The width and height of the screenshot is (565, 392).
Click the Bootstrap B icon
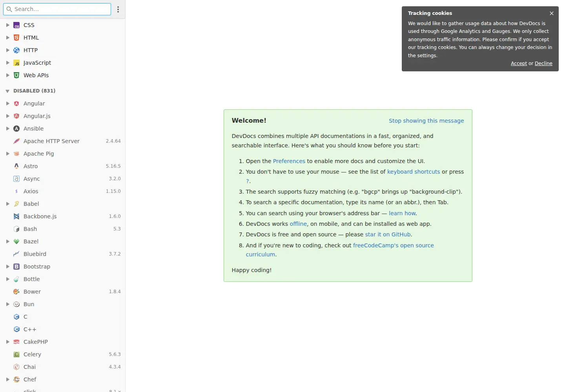tap(16, 267)
